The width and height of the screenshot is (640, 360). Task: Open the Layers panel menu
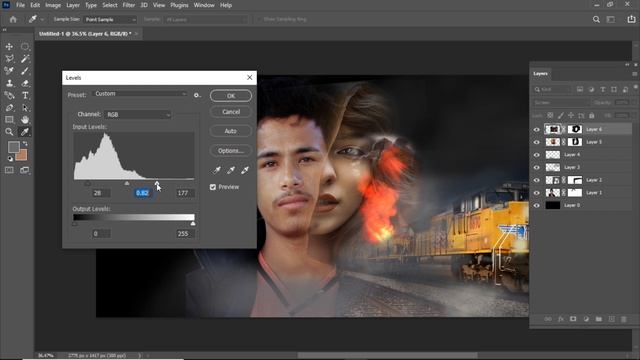pos(634,74)
